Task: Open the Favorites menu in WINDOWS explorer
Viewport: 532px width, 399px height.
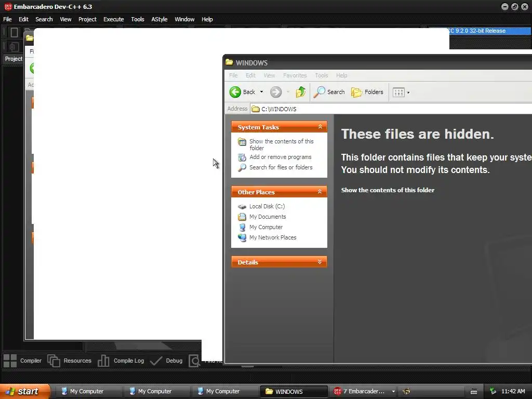Action: 295,75
